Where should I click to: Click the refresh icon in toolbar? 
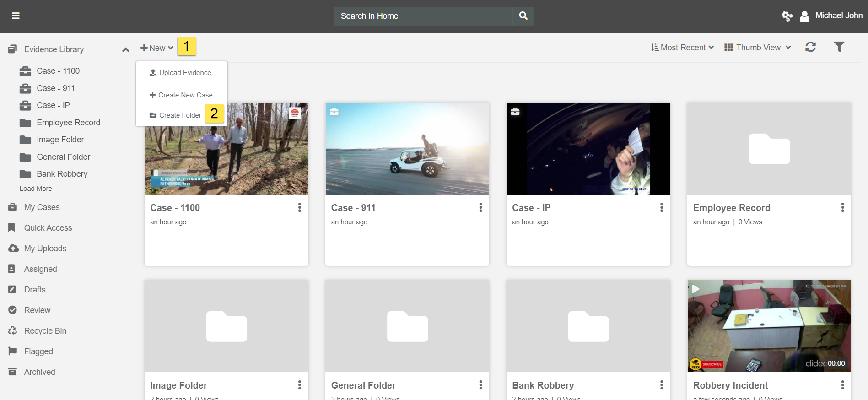pos(810,47)
